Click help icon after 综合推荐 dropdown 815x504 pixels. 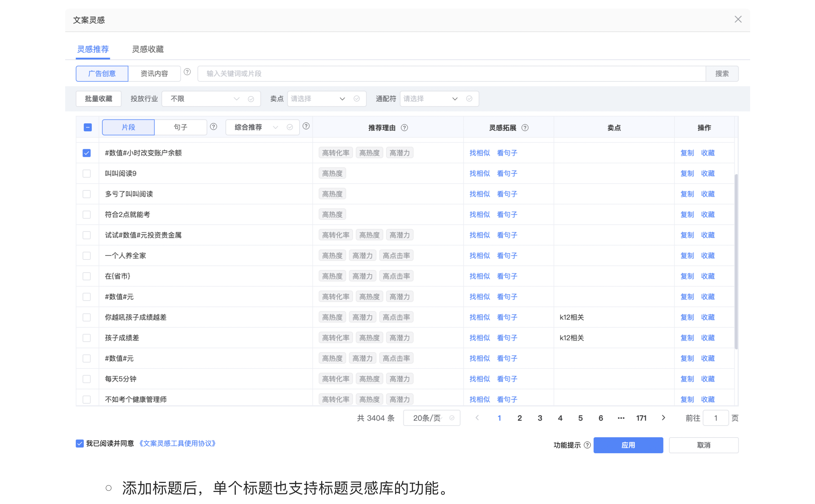[x=306, y=126]
